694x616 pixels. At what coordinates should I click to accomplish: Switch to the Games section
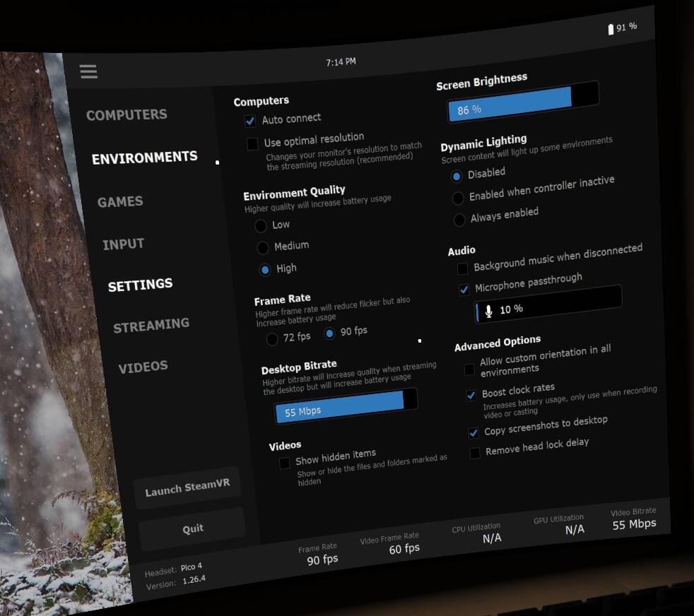pyautogui.click(x=120, y=202)
